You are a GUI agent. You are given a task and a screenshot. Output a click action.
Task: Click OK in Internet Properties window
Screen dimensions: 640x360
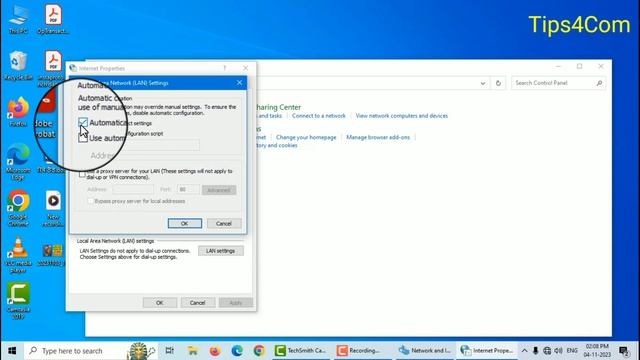[160, 303]
